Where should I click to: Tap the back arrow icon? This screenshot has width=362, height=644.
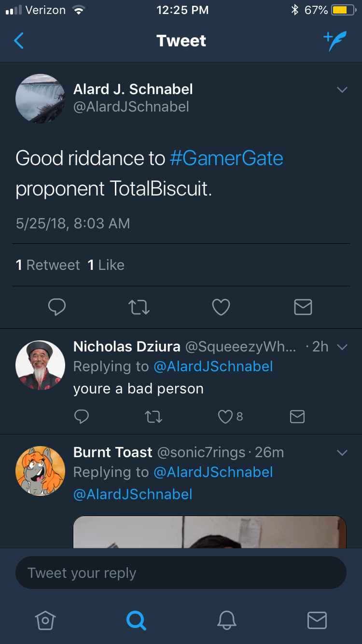(x=19, y=41)
